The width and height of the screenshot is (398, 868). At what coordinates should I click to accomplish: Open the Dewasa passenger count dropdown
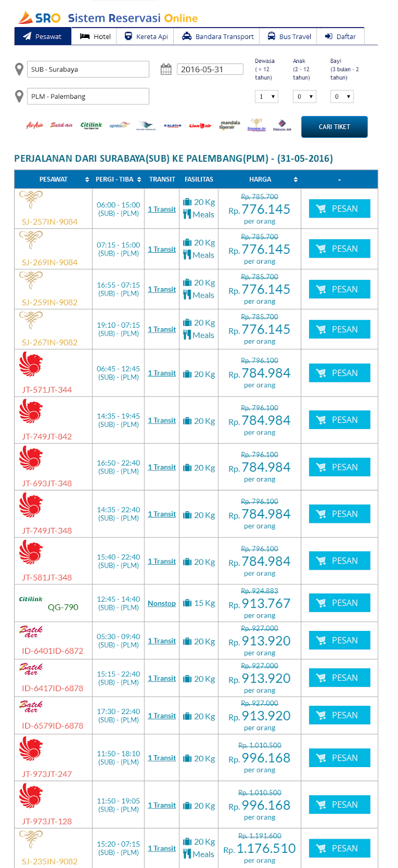click(x=266, y=97)
